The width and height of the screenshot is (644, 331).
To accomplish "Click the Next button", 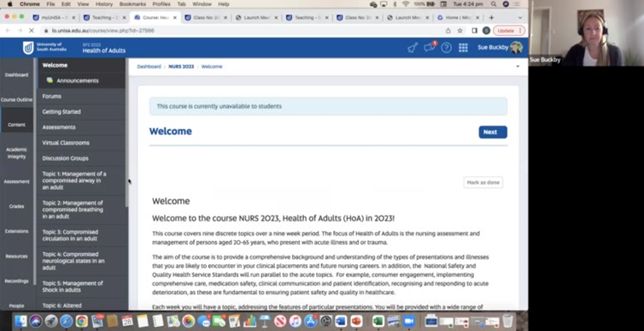I will coord(493,132).
